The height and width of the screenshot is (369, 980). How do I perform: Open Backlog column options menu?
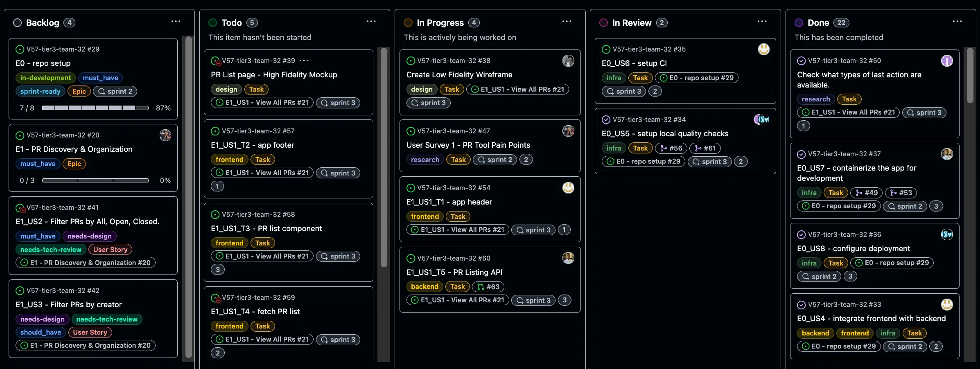coord(176,22)
